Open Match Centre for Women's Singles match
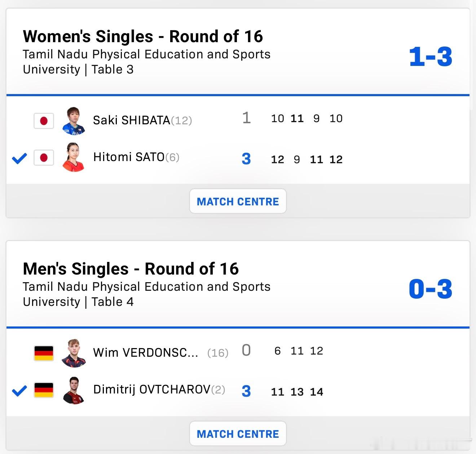The width and height of the screenshot is (476, 454). 238,201
